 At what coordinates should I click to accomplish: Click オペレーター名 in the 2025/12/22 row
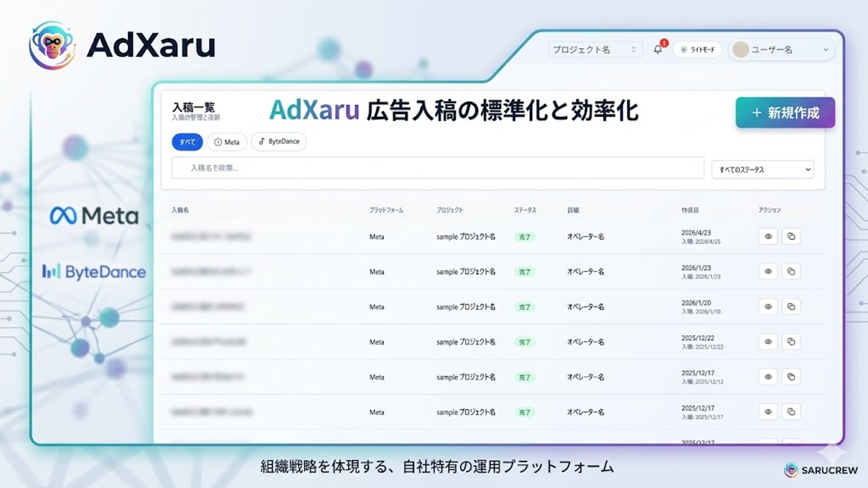click(585, 342)
